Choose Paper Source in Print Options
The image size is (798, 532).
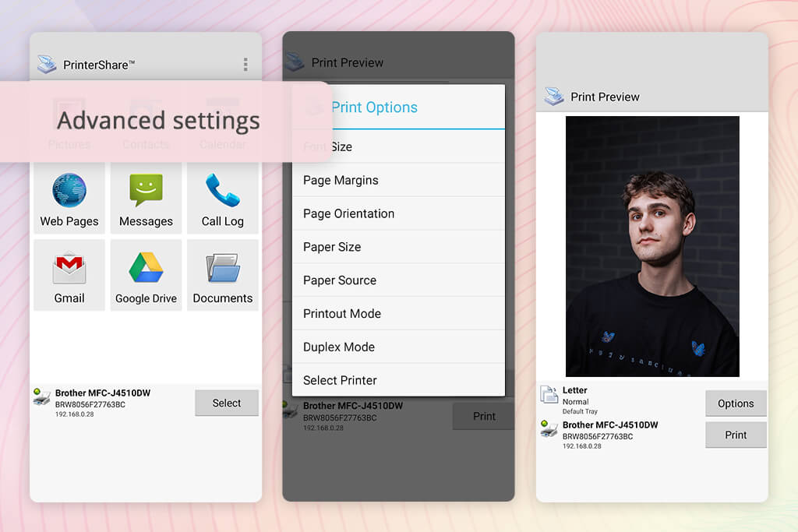pos(398,280)
